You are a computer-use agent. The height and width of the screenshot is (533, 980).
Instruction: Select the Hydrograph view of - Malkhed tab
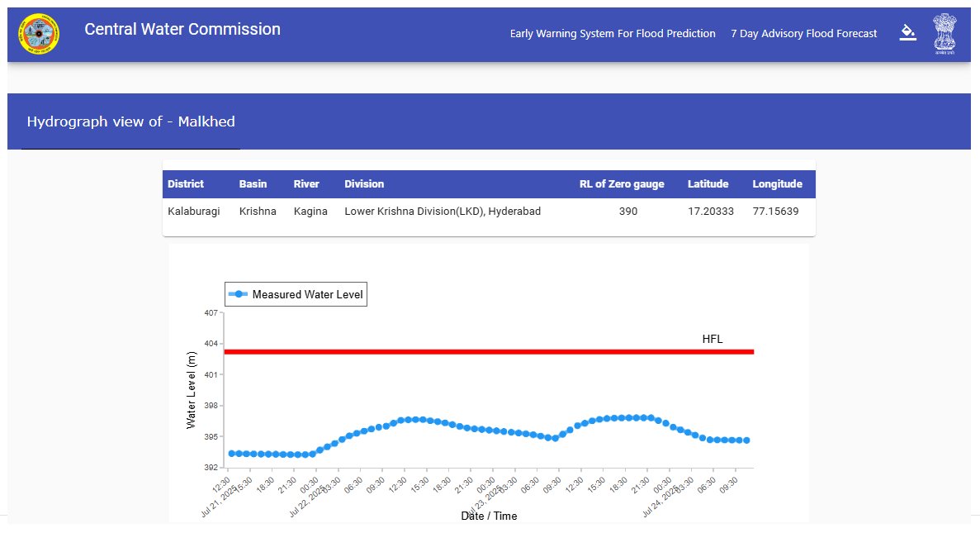(x=130, y=121)
